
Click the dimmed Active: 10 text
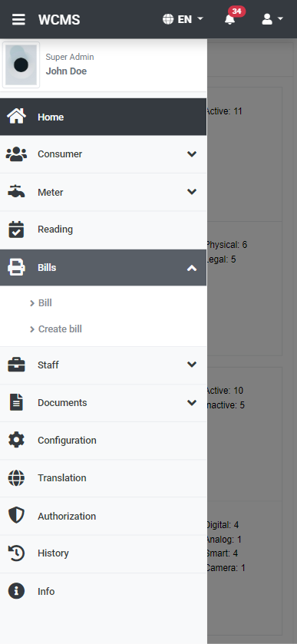pyautogui.click(x=225, y=390)
